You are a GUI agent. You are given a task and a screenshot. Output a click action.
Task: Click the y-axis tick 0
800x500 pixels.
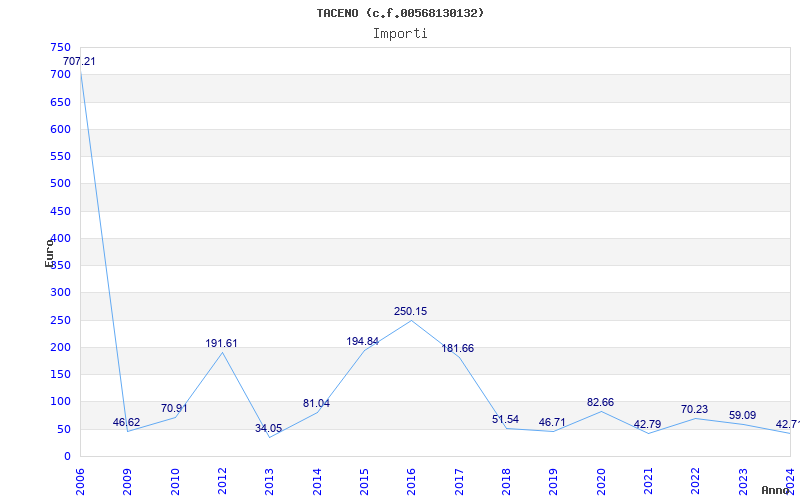click(67, 457)
